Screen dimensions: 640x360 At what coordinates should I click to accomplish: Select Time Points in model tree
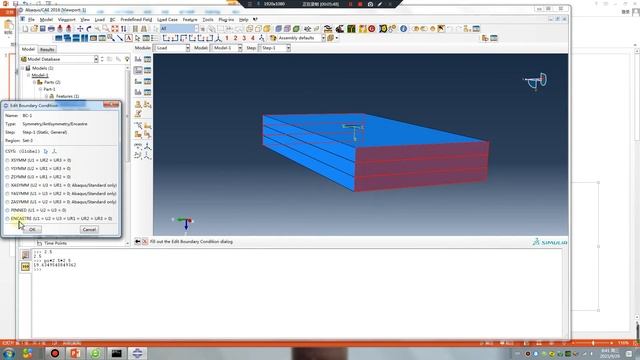click(x=55, y=243)
